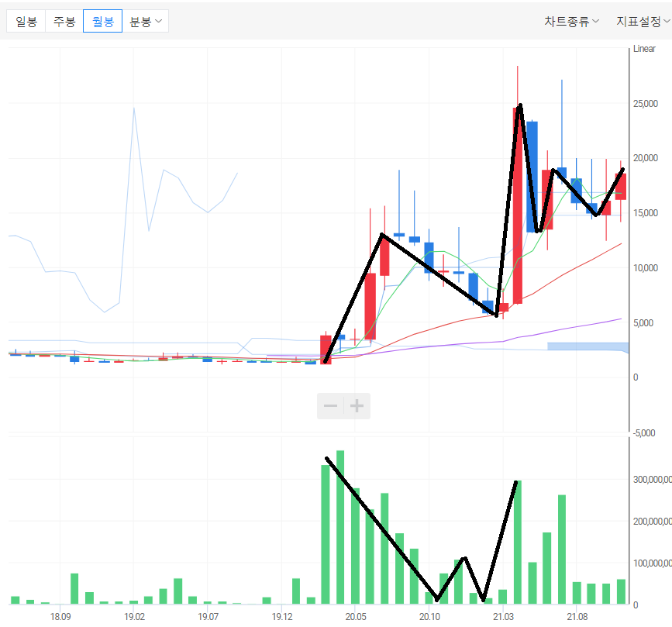Image resolution: width=672 pixels, height=627 pixels.
Task: Click the 20.10 date axis label
Action: point(429,617)
